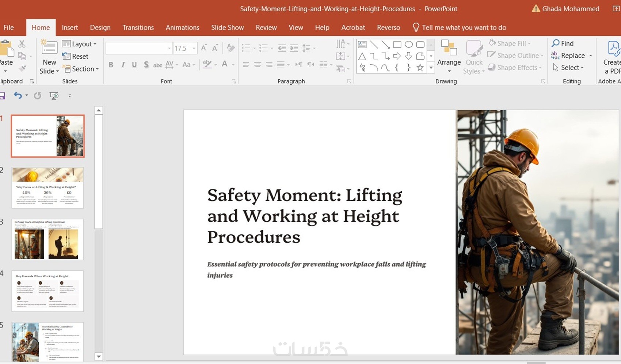Screen dimensions: 621x364
Task: Select slide 3 thumbnail in the panel
Action: [47, 240]
